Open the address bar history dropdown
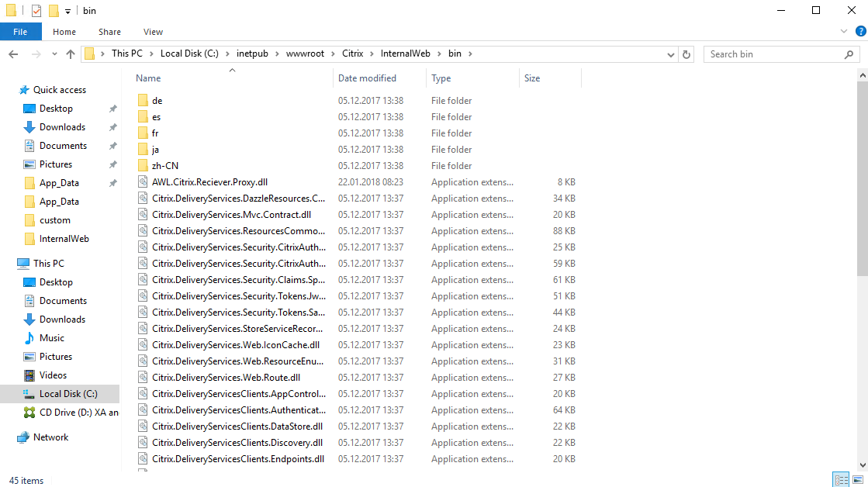The width and height of the screenshot is (868, 487). (670, 54)
